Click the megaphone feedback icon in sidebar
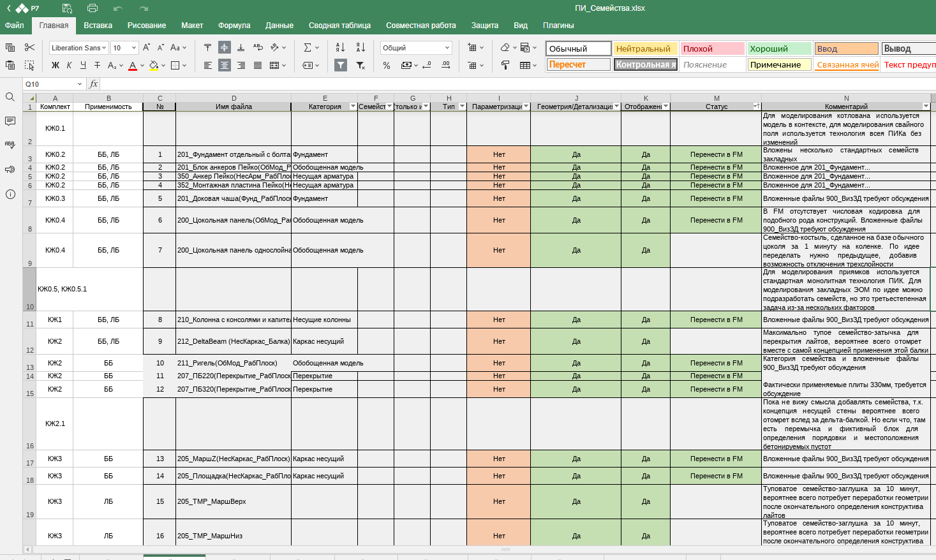 coord(10,170)
